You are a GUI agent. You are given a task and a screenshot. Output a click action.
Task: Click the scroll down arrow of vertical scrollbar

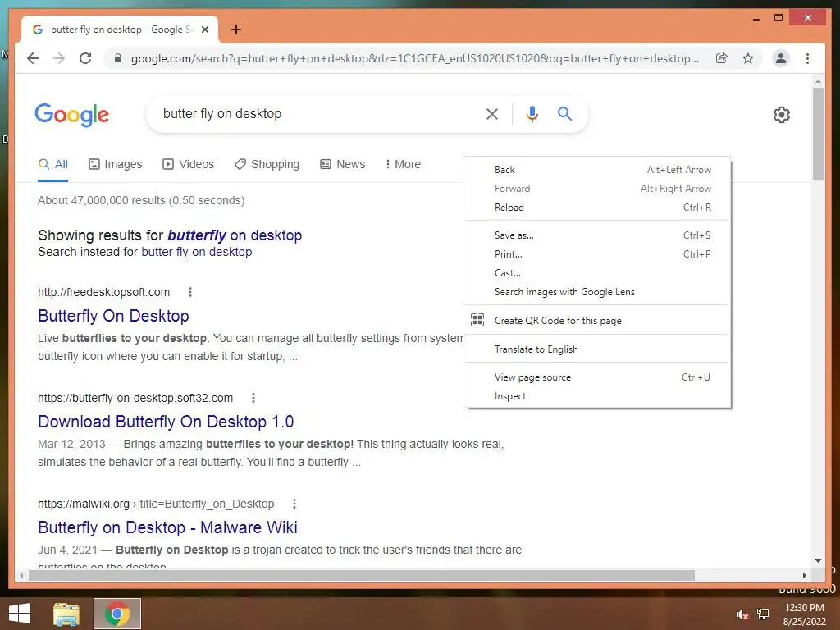click(818, 561)
